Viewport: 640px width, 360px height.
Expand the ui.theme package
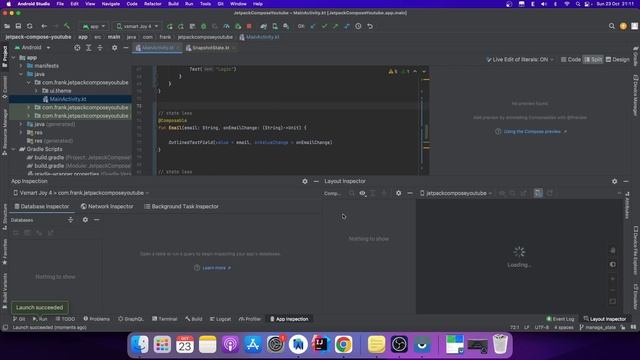click(x=36, y=91)
